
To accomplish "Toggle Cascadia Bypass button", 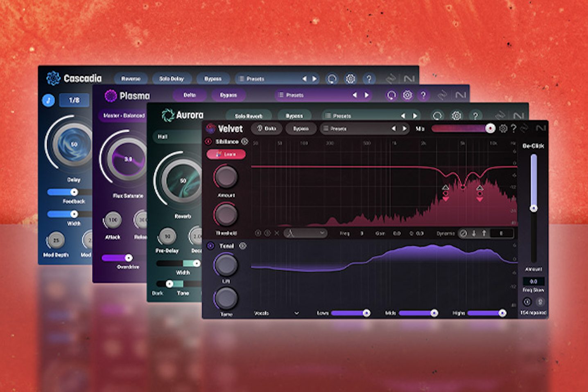I will [x=213, y=79].
